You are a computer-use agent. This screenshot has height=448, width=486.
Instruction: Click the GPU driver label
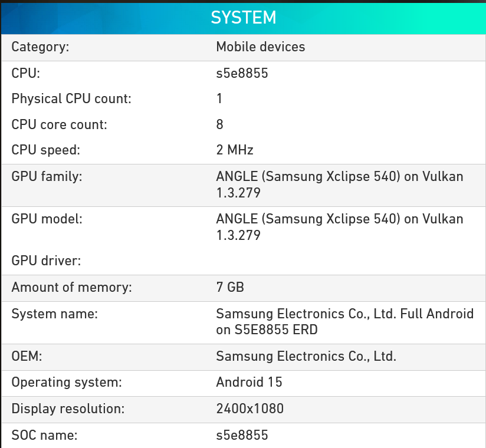pyautogui.click(x=46, y=261)
